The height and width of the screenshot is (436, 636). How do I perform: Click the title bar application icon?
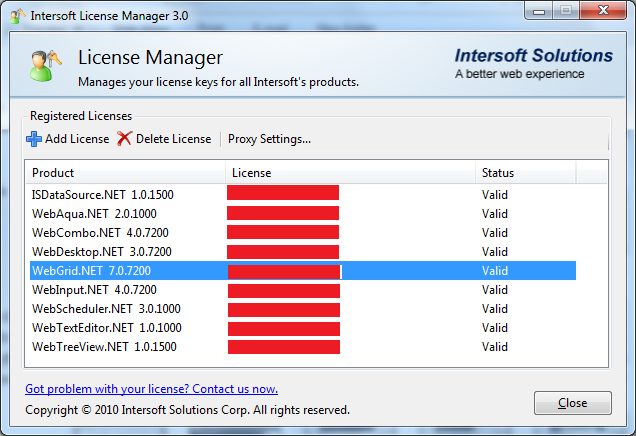[18, 15]
